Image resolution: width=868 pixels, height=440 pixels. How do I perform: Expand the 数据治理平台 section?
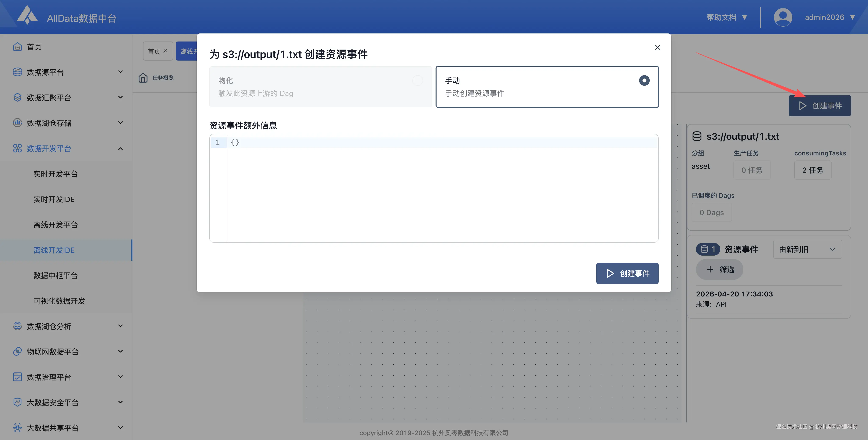[120, 377]
